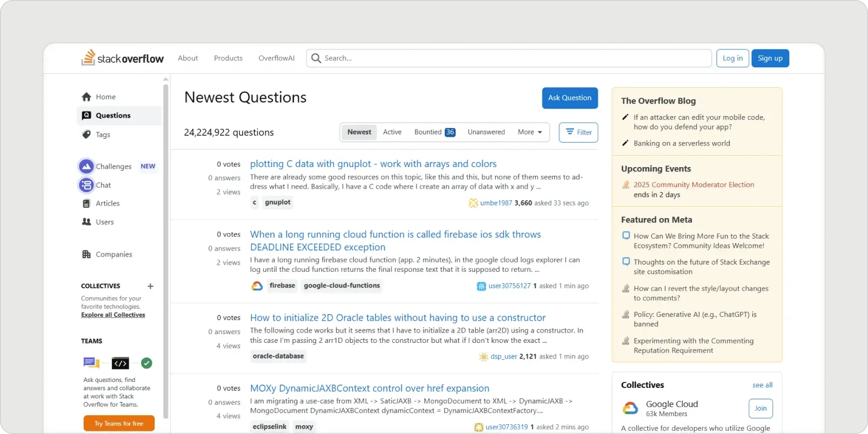The height and width of the screenshot is (434, 868).
Task: Click icon beside Policy: Generative AI
Action: (626, 314)
